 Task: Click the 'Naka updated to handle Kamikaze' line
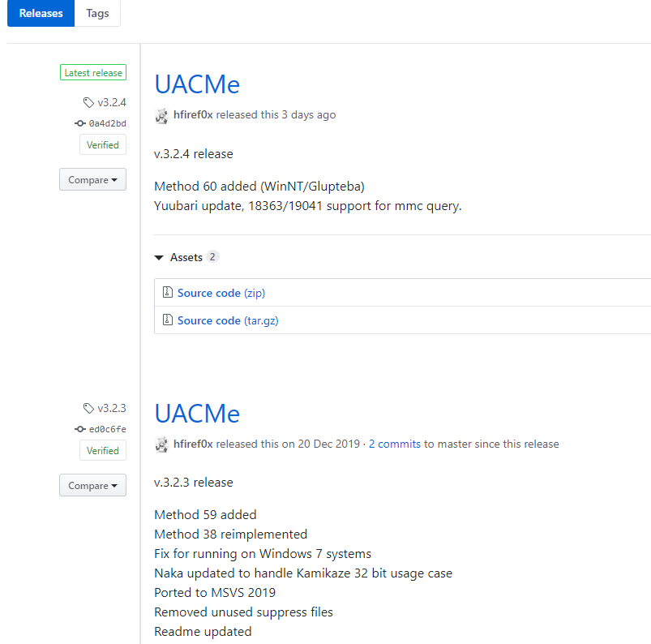pyautogui.click(x=303, y=573)
